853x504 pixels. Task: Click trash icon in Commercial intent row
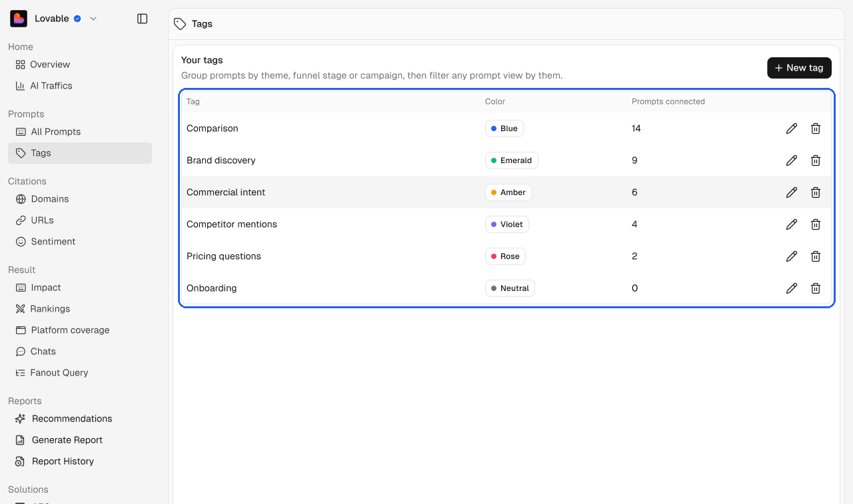point(816,192)
